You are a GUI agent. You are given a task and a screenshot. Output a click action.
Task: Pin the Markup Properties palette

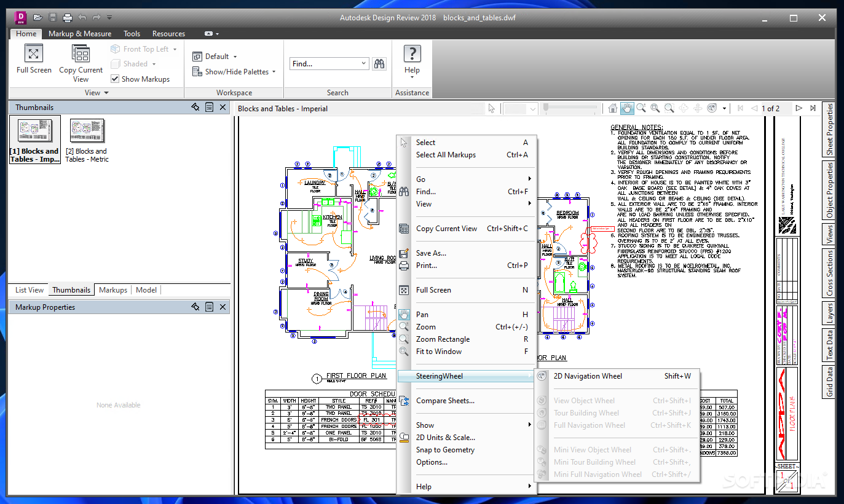pos(195,307)
